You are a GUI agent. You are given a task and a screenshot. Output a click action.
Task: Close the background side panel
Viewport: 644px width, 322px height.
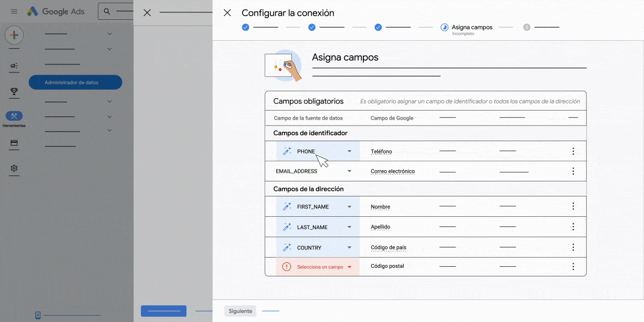coord(147,13)
